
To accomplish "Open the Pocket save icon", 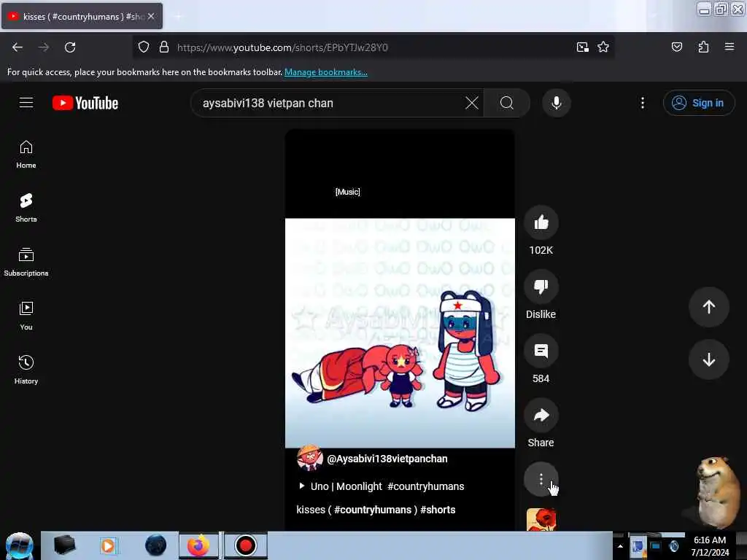I will pos(677,47).
